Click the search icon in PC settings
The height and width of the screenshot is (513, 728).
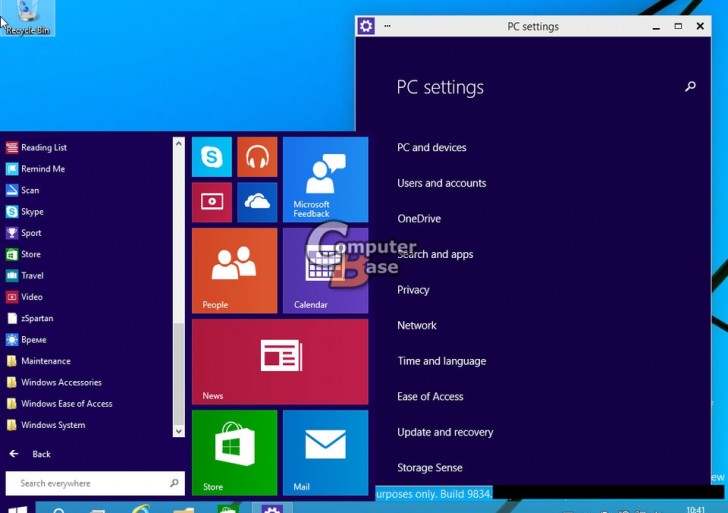tap(690, 87)
